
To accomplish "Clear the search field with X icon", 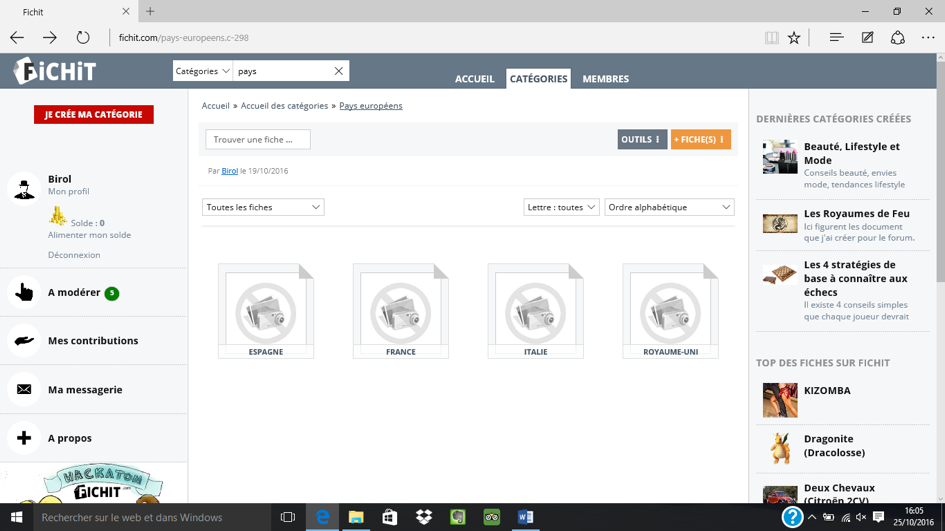I will (x=338, y=71).
